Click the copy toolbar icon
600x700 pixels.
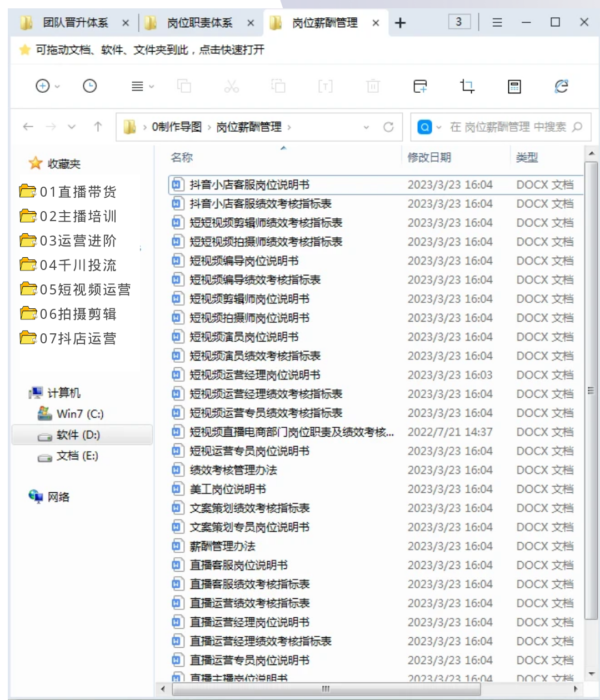(184, 86)
